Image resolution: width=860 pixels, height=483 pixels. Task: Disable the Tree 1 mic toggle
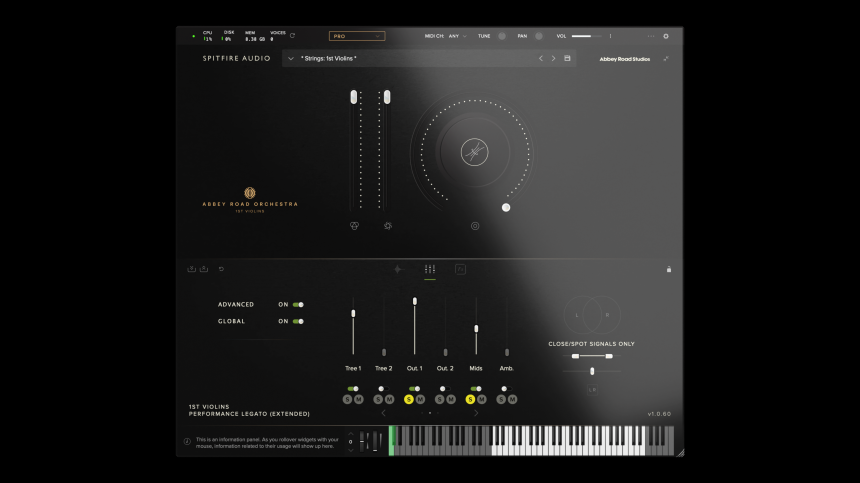(x=353, y=389)
